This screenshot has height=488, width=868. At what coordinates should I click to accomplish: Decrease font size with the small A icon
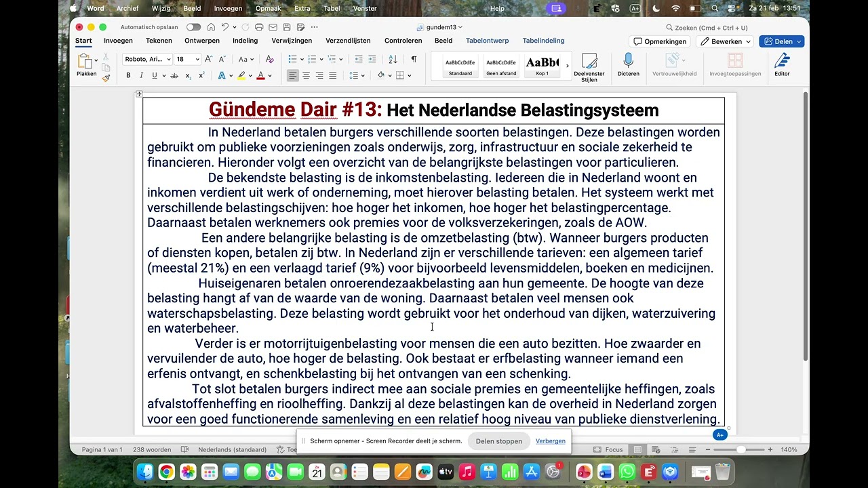222,59
